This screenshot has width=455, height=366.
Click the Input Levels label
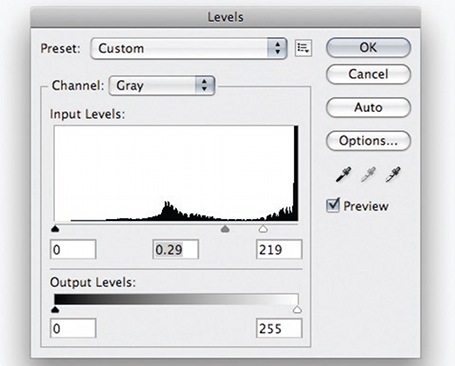[x=87, y=114]
